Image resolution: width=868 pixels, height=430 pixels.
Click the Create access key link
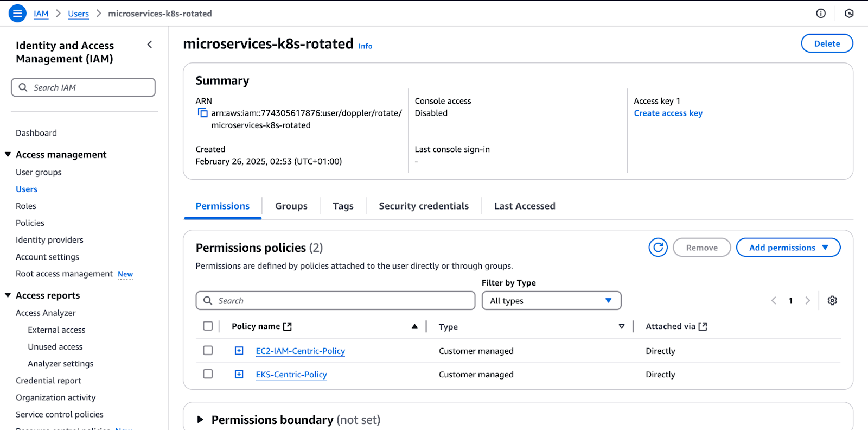[x=668, y=113]
